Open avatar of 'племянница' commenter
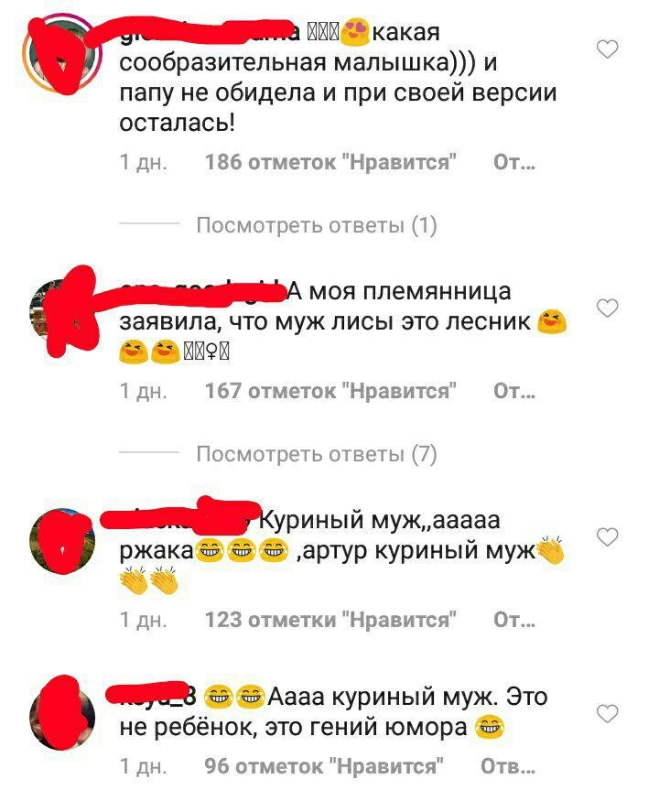 tap(62, 309)
